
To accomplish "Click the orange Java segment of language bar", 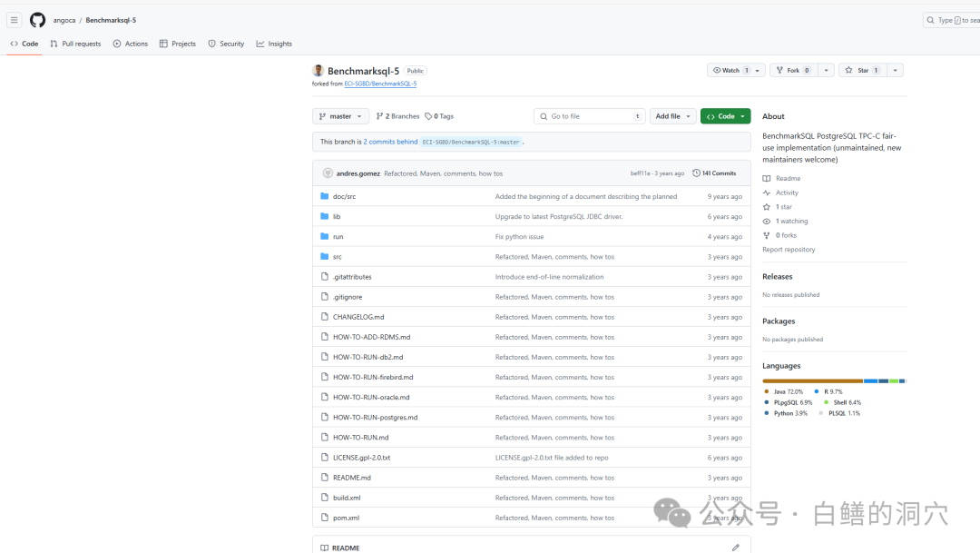I will tap(812, 381).
